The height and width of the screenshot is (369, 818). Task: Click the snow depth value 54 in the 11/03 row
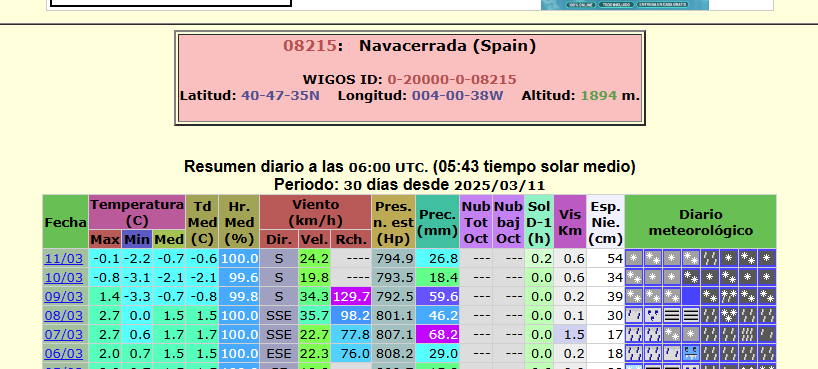tap(605, 258)
